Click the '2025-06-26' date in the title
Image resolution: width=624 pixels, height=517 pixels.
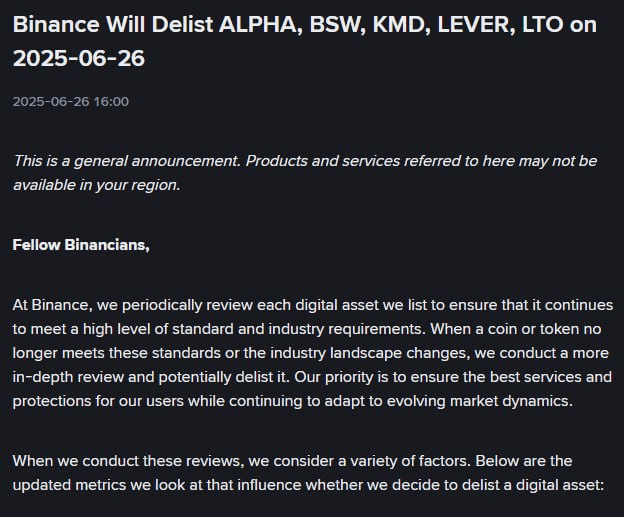click(x=79, y=58)
